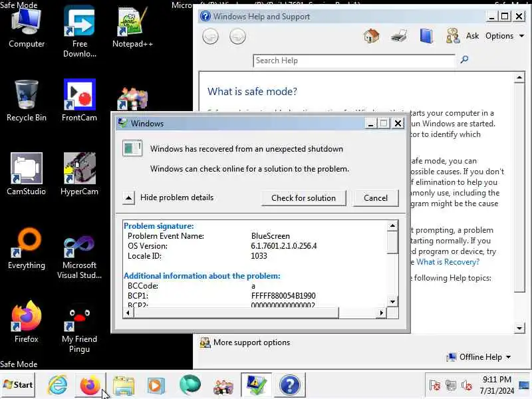Open the Everything search shortcut
This screenshot has width=532, height=399.
tap(27, 248)
